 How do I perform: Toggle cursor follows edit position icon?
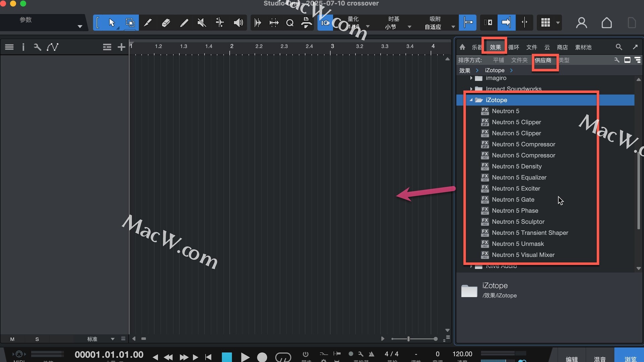(524, 23)
